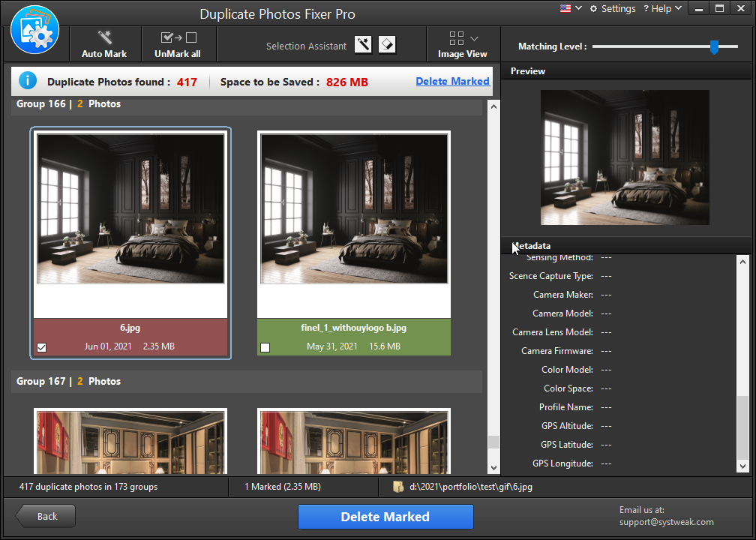Click the Image View grid icon
The image size is (756, 540).
[x=457, y=38]
